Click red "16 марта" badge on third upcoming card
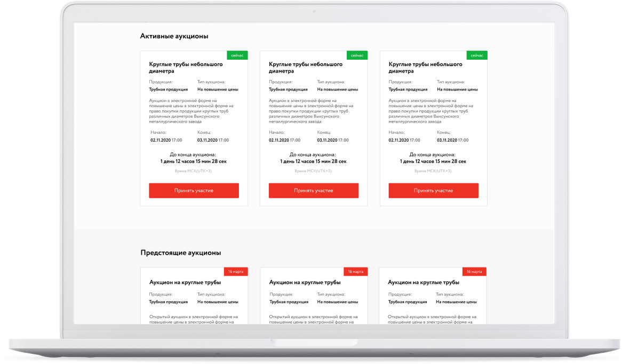The image size is (622, 364). (474, 272)
